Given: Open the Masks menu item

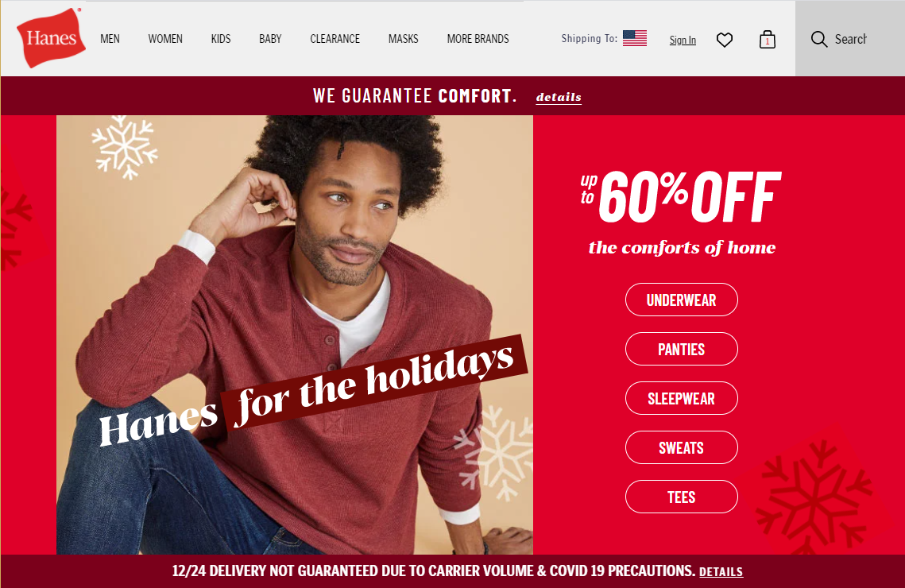Looking at the screenshot, I should pos(403,39).
